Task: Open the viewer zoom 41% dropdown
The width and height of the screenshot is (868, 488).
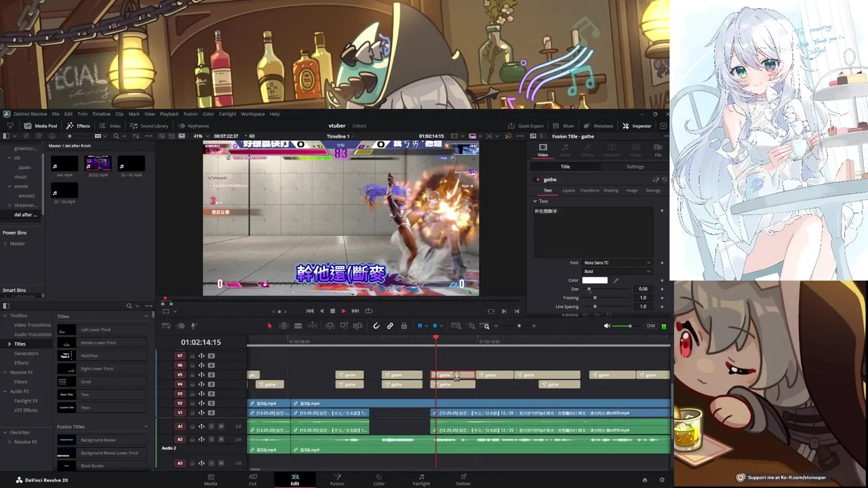Action: click(x=201, y=136)
